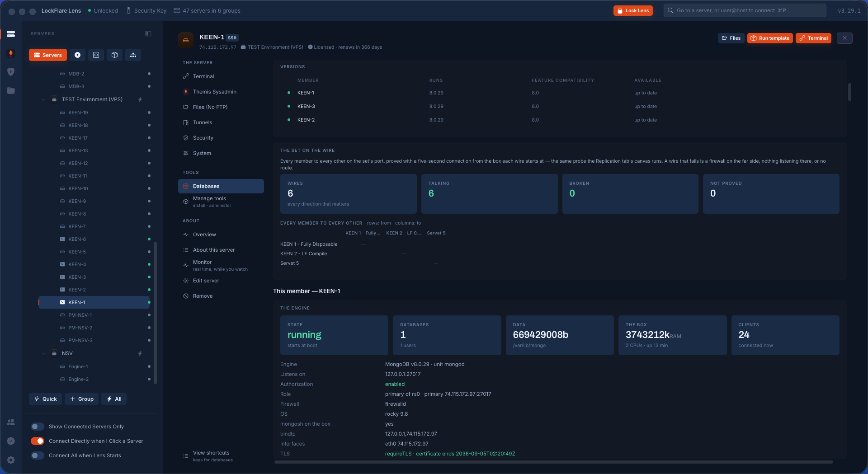The width and height of the screenshot is (868, 474).
Task: Click the flame icon in the left rail
Action: coord(11,53)
